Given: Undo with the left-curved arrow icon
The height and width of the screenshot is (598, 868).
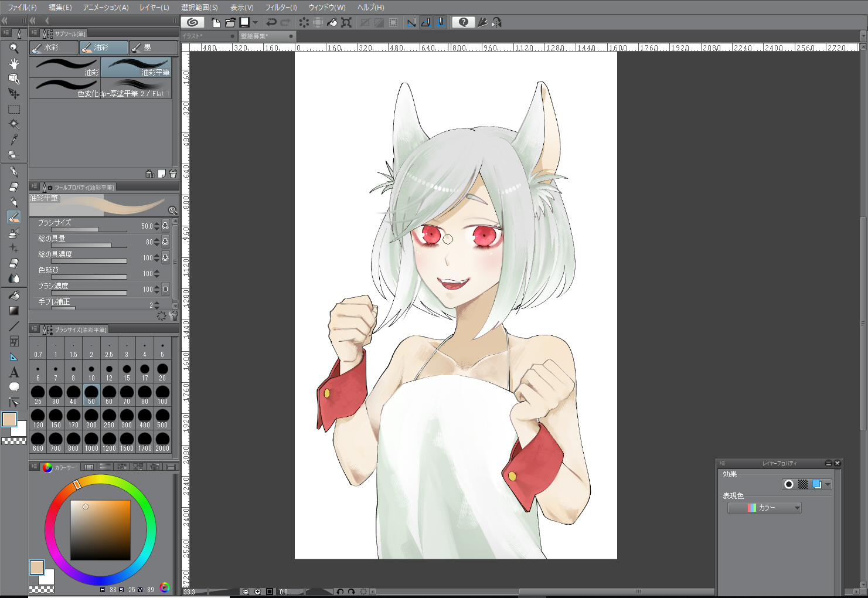Looking at the screenshot, I should click(271, 22).
